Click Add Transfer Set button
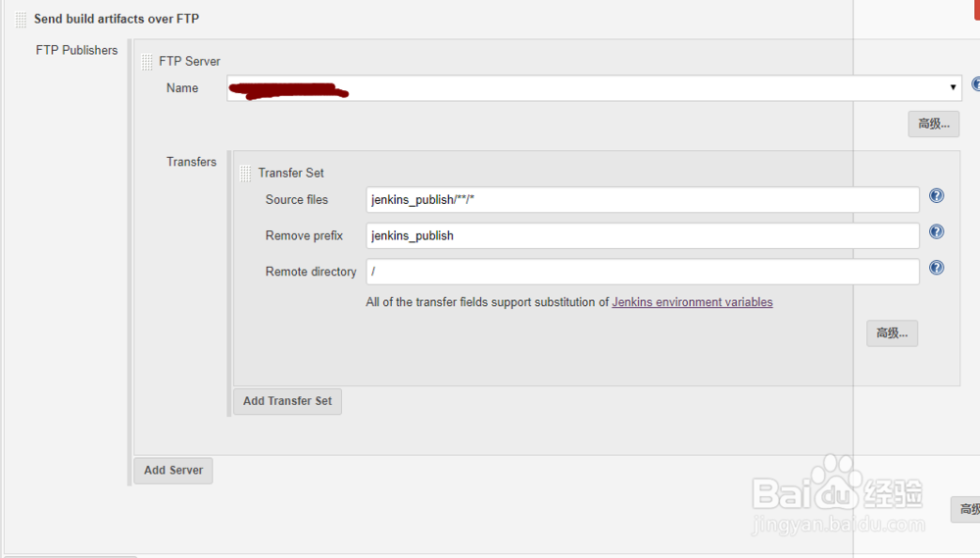 tap(287, 401)
